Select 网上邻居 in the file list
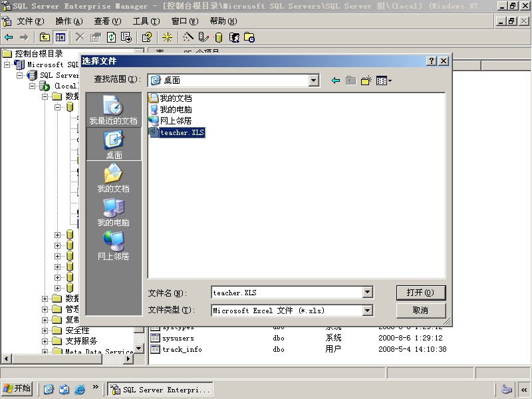Viewport: 532px width, 399px height. (x=170, y=121)
